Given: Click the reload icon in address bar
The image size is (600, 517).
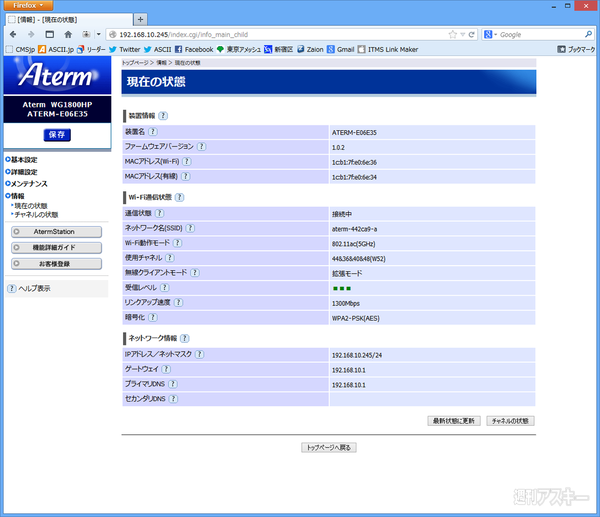Looking at the screenshot, I should [x=471, y=34].
